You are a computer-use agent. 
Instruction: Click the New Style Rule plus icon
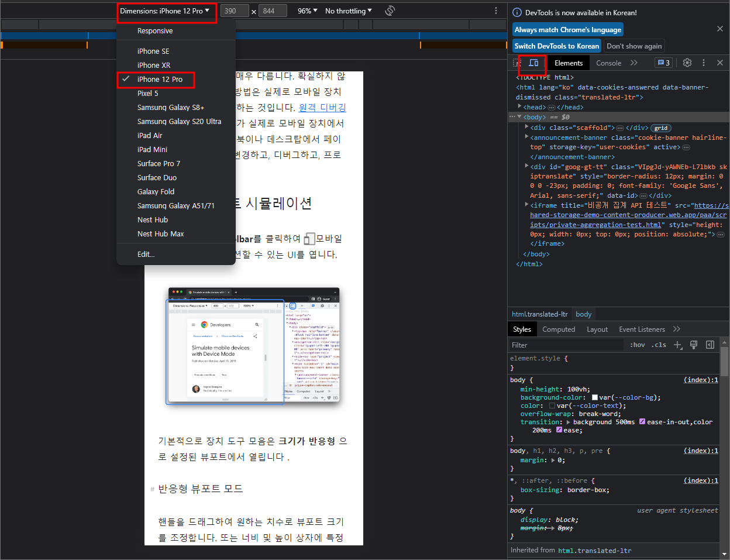point(678,345)
